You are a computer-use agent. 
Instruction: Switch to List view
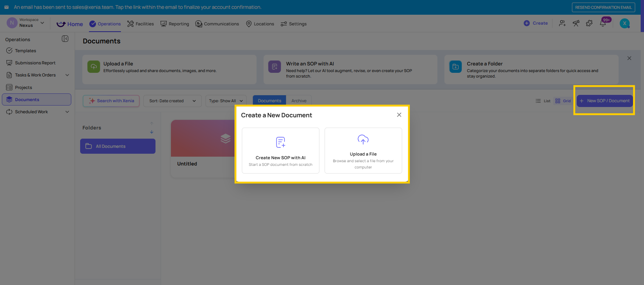[543, 101]
